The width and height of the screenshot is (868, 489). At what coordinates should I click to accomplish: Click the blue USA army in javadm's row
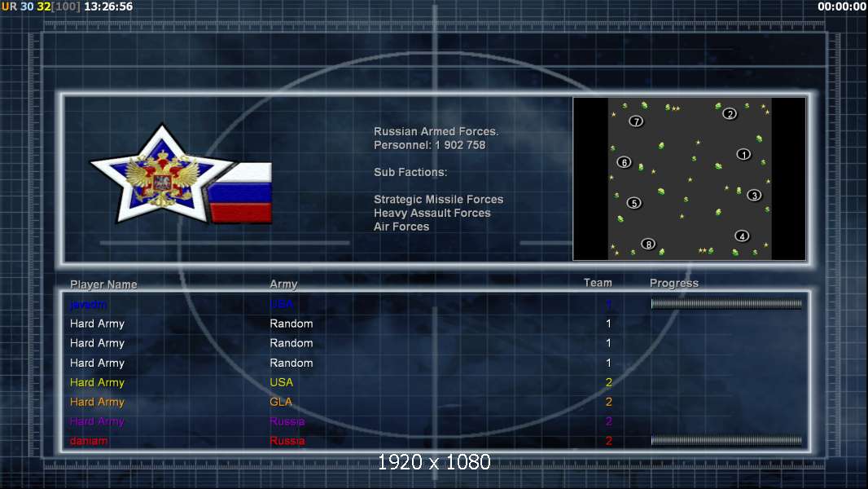click(281, 304)
